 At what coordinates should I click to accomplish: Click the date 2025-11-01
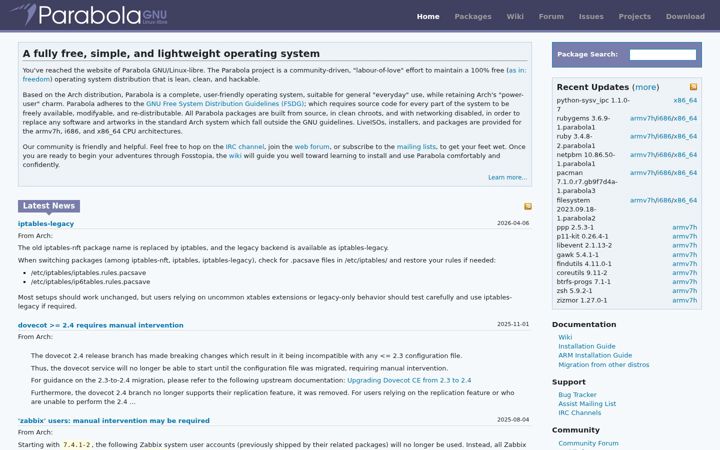(513, 324)
